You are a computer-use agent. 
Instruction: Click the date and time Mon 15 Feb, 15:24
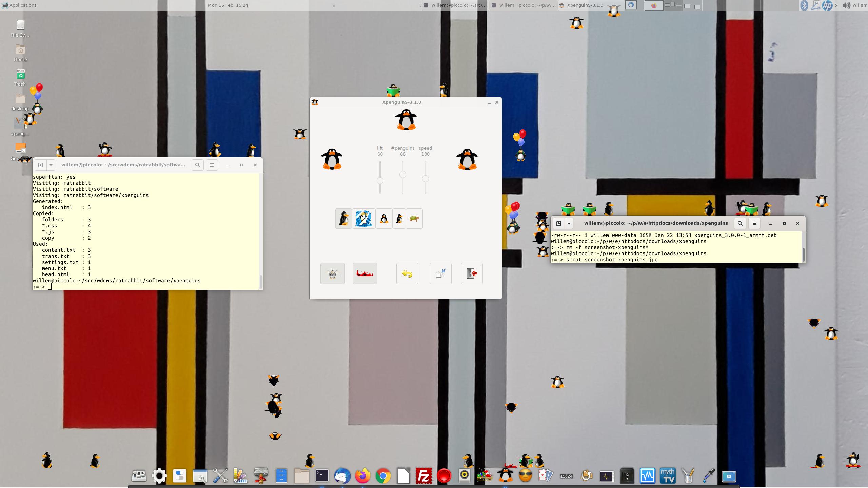(228, 5)
